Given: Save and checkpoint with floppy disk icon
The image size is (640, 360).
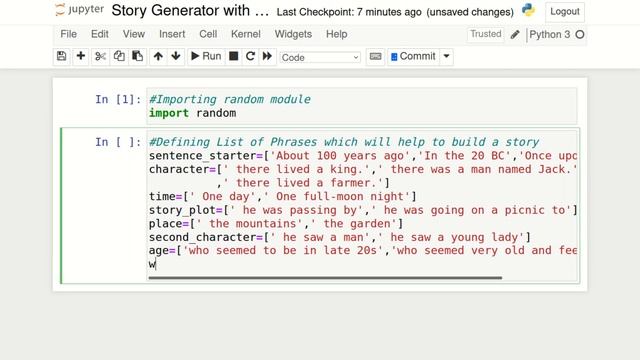Looking at the screenshot, I should pyautogui.click(x=61, y=56).
